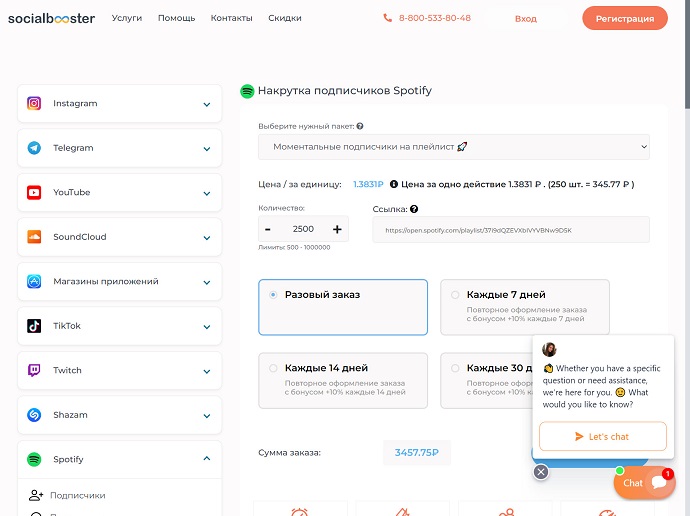This screenshot has width=690, height=516.
Task: Click the Shazam icon in sidebar
Action: pos(34,415)
